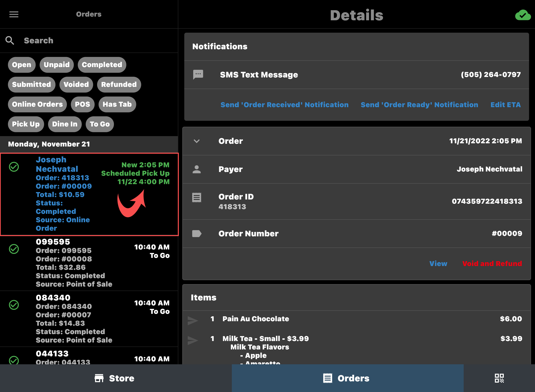Send 'Order Ready' Notification
Image resolution: width=535 pixels, height=392 pixels.
tap(419, 105)
